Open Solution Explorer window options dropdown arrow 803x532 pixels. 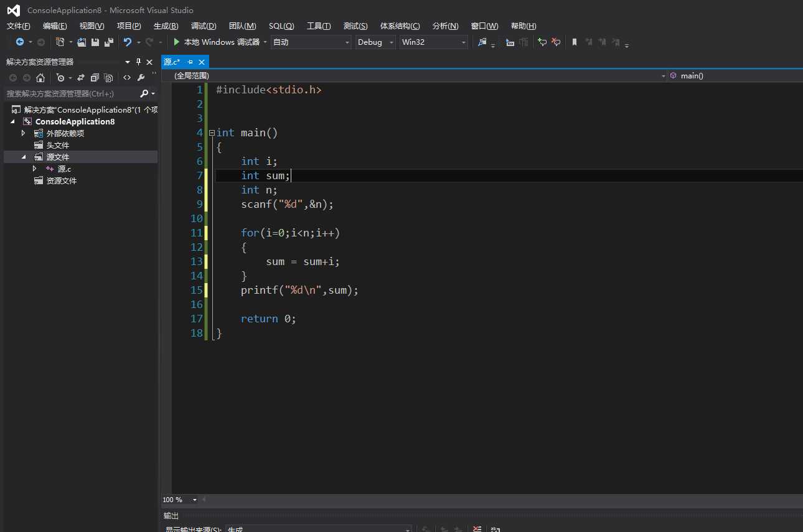point(128,62)
